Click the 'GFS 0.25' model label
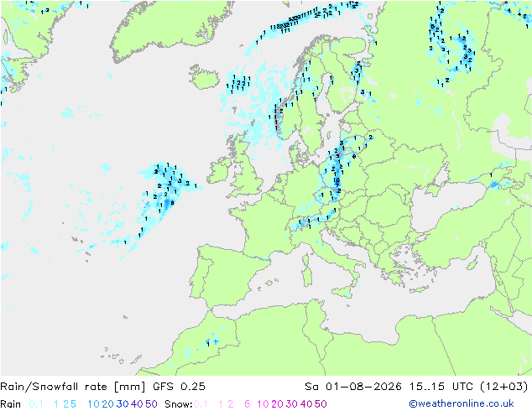This screenshot has width=532, height=411. [179, 387]
